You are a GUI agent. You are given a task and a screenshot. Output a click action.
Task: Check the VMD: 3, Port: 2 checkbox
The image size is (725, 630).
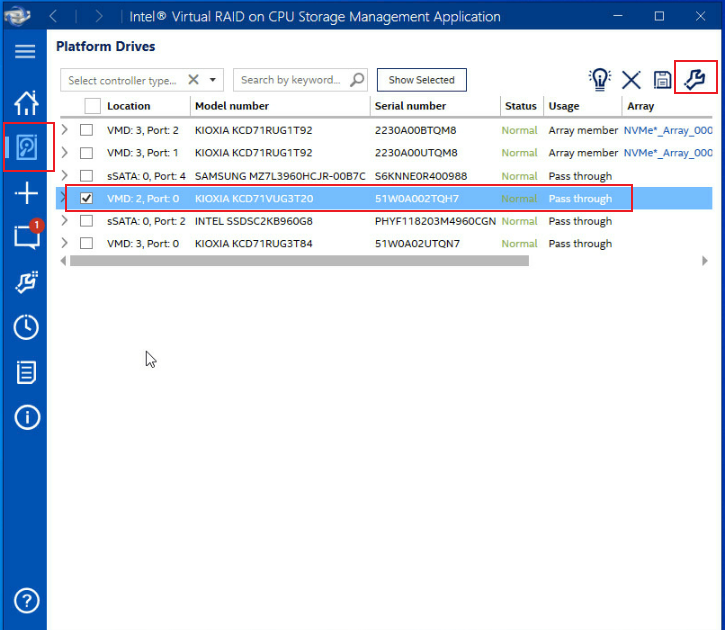tap(86, 130)
